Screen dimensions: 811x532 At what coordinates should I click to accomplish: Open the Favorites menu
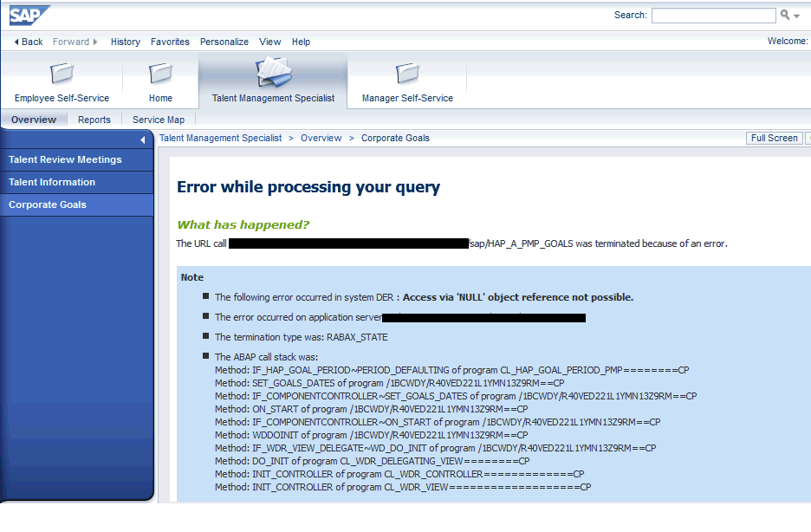[x=170, y=42]
